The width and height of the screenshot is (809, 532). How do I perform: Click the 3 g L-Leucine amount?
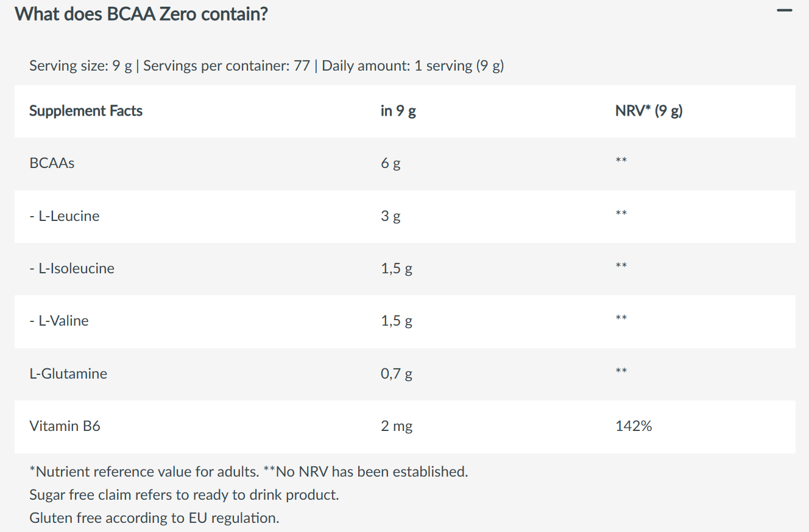pyautogui.click(x=390, y=216)
